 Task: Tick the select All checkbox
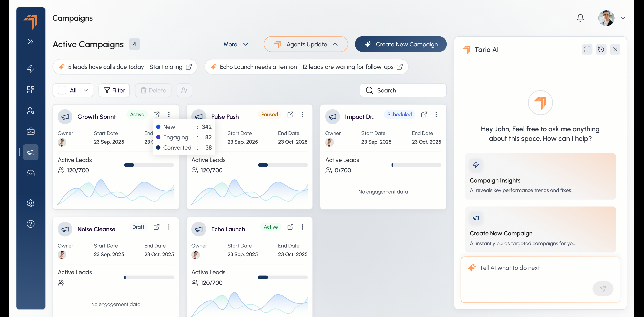62,90
